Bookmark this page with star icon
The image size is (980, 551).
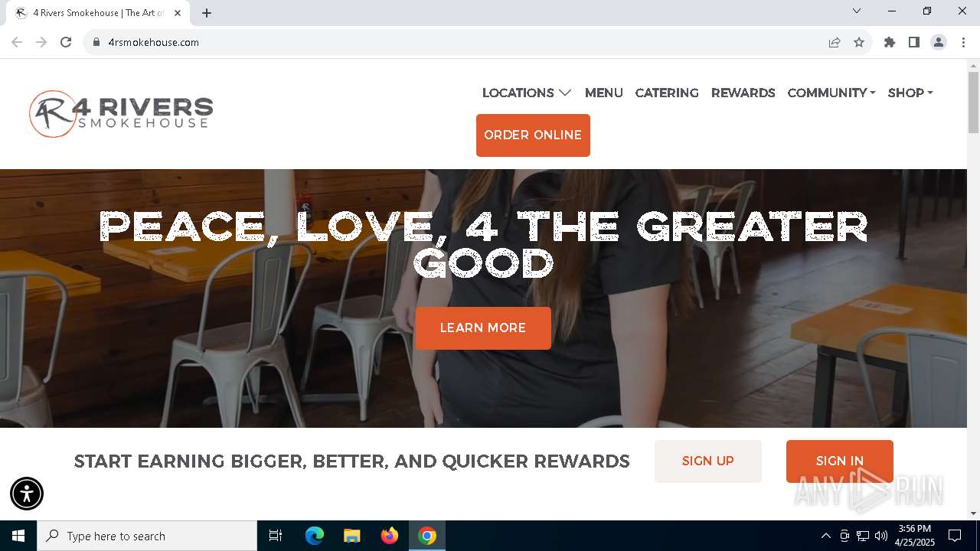(x=859, y=42)
